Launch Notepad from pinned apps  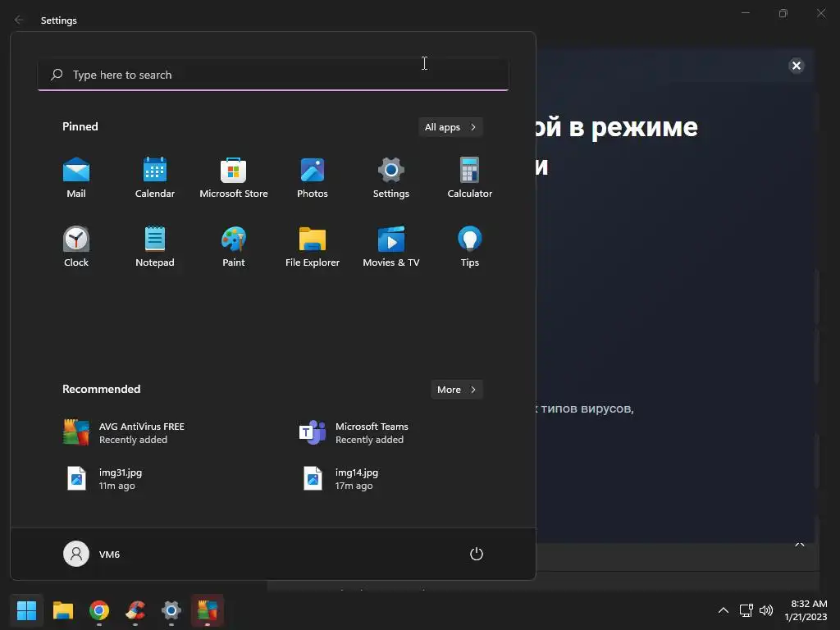[x=155, y=247]
